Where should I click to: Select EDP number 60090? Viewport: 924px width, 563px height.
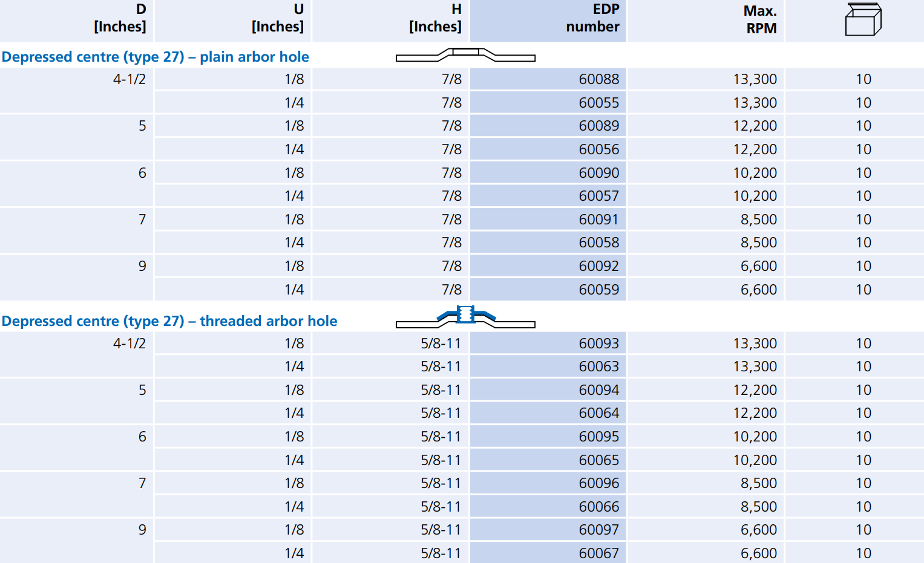pyautogui.click(x=598, y=173)
